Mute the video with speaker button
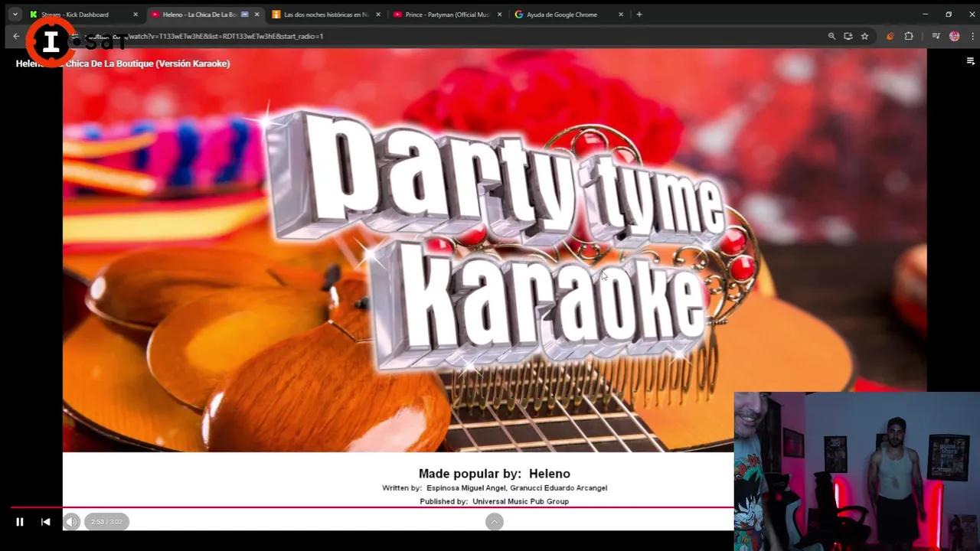The width and height of the screenshot is (980, 551). (x=71, y=522)
